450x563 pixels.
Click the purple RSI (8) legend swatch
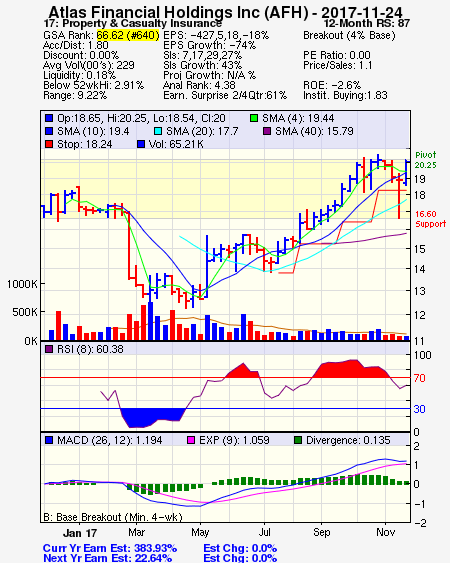coord(49,349)
